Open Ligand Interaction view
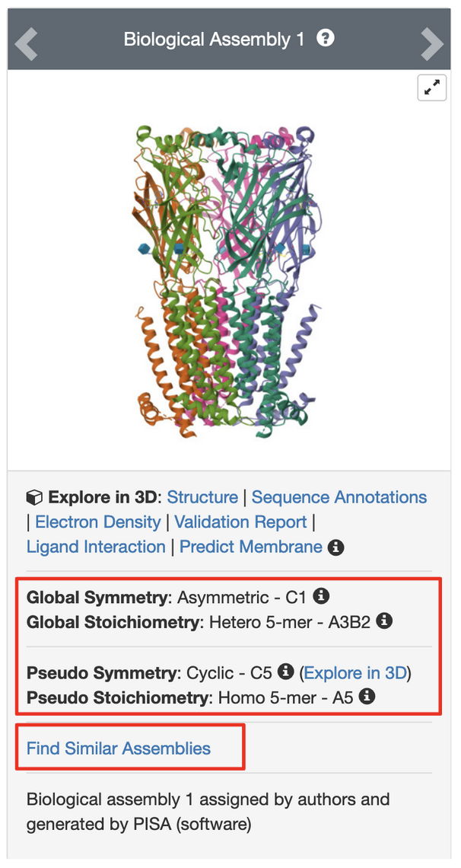The height and width of the screenshot is (868, 461). [x=96, y=547]
